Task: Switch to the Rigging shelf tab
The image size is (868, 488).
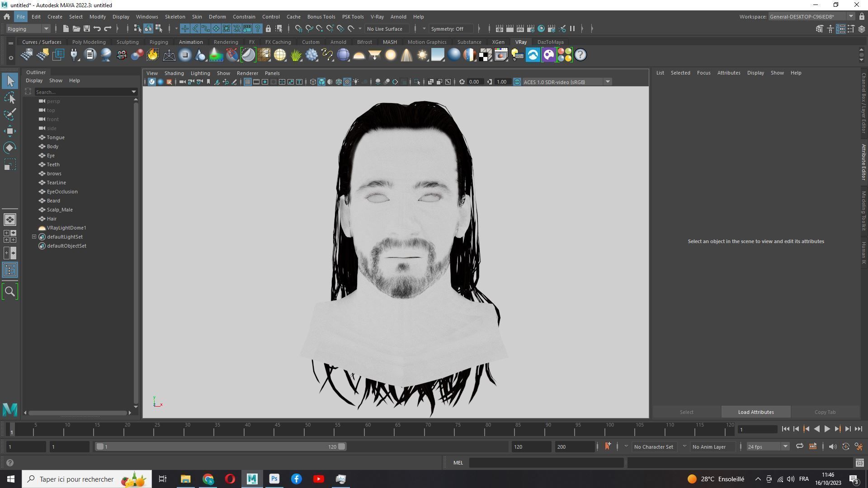Action: [158, 42]
